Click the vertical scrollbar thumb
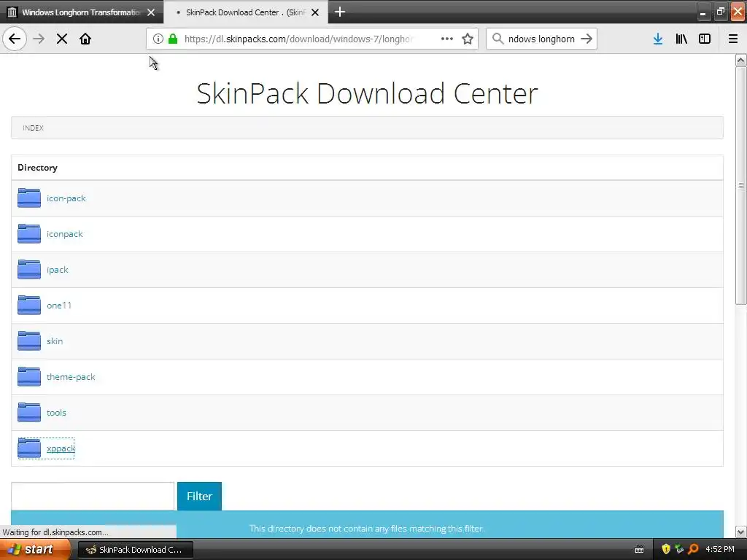This screenshot has height=560, width=747. (740, 186)
